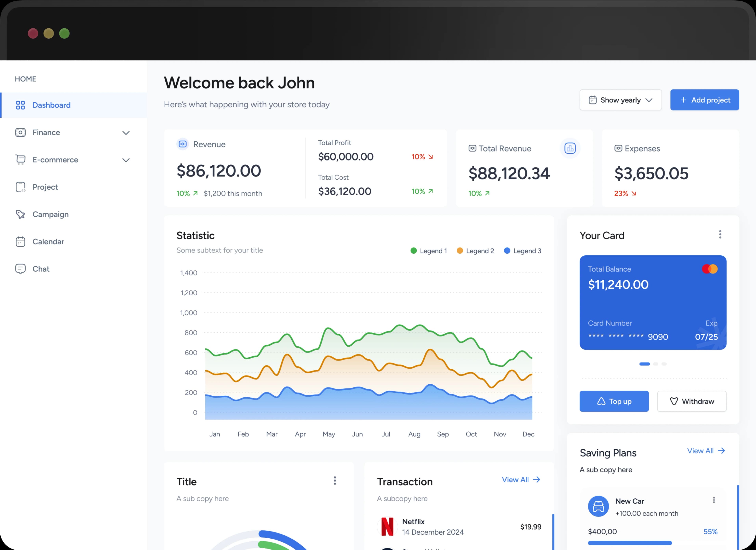Click the Finance wallet icon

[x=20, y=132]
